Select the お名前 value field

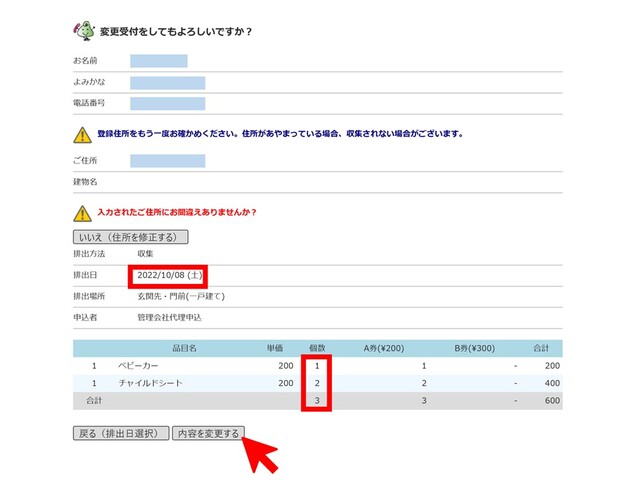(x=159, y=61)
